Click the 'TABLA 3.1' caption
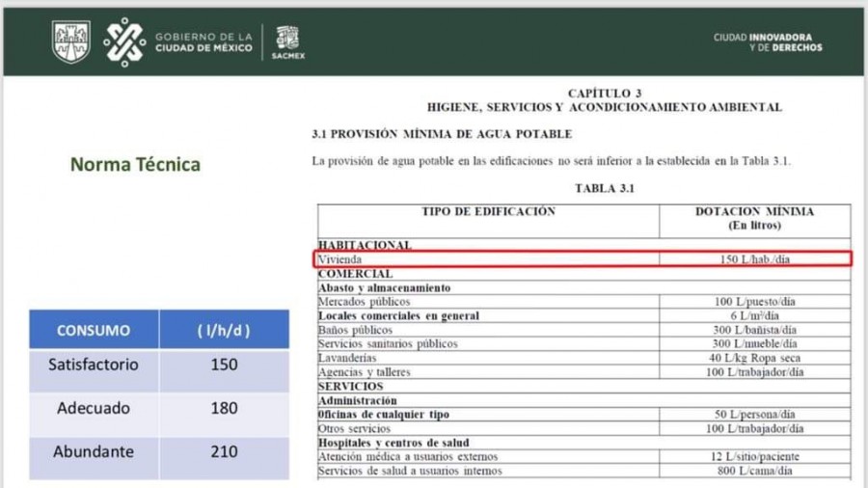868x488 pixels. (605, 188)
